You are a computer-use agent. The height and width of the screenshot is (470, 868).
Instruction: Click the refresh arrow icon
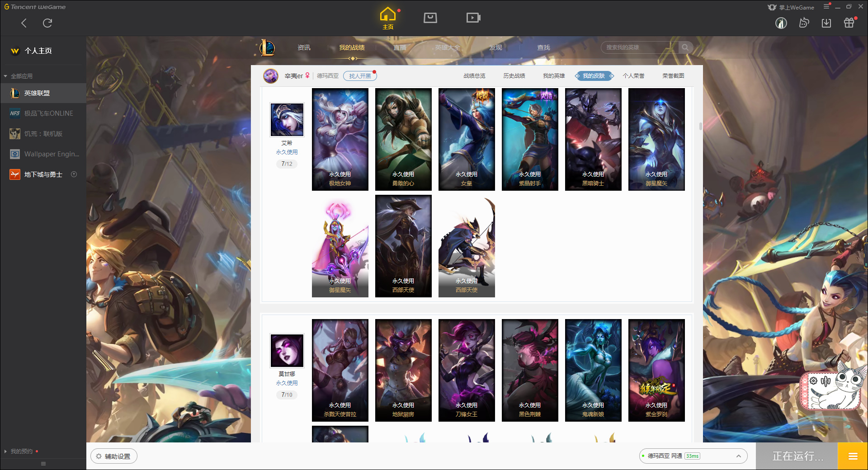(x=47, y=23)
